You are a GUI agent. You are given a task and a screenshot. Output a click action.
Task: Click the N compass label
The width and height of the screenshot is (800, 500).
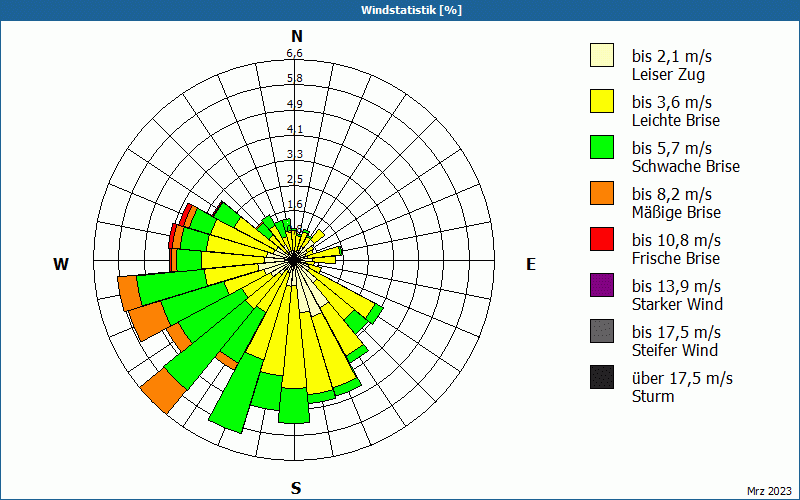(297, 37)
